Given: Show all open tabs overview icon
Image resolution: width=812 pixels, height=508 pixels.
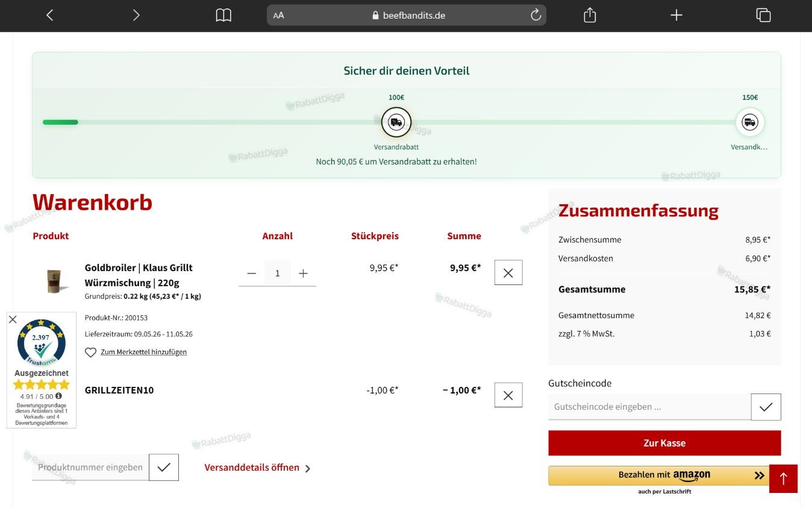Looking at the screenshot, I should (763, 15).
